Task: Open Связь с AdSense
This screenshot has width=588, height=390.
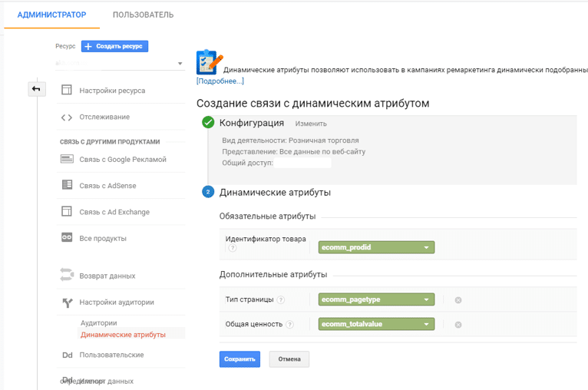Action: [107, 186]
